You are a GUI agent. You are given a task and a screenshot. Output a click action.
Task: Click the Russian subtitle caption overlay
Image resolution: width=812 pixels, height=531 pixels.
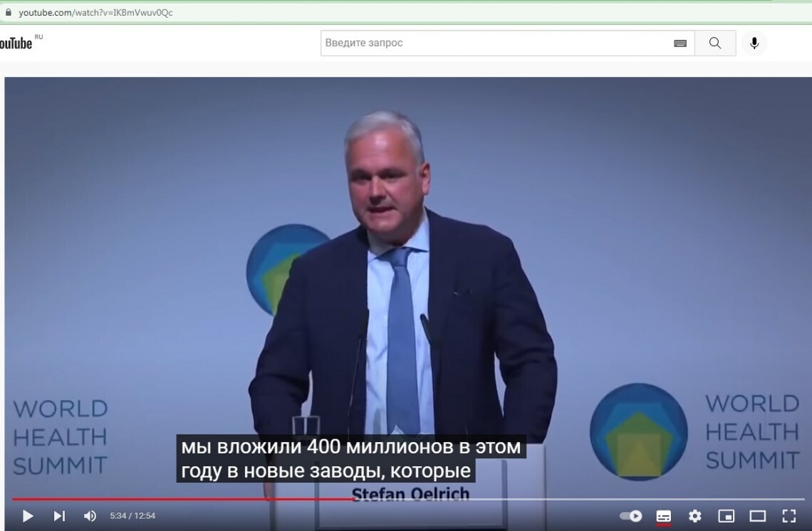pyautogui.click(x=350, y=460)
